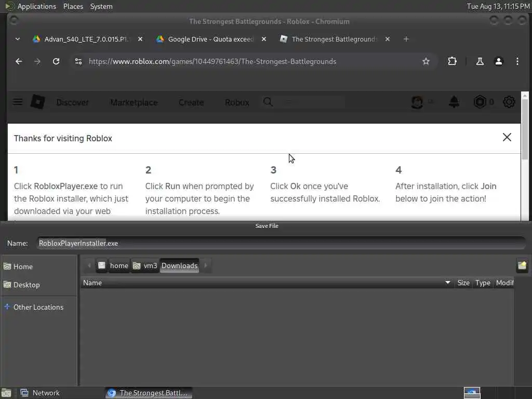Open the Roblox avatar profile icon

(x=417, y=102)
